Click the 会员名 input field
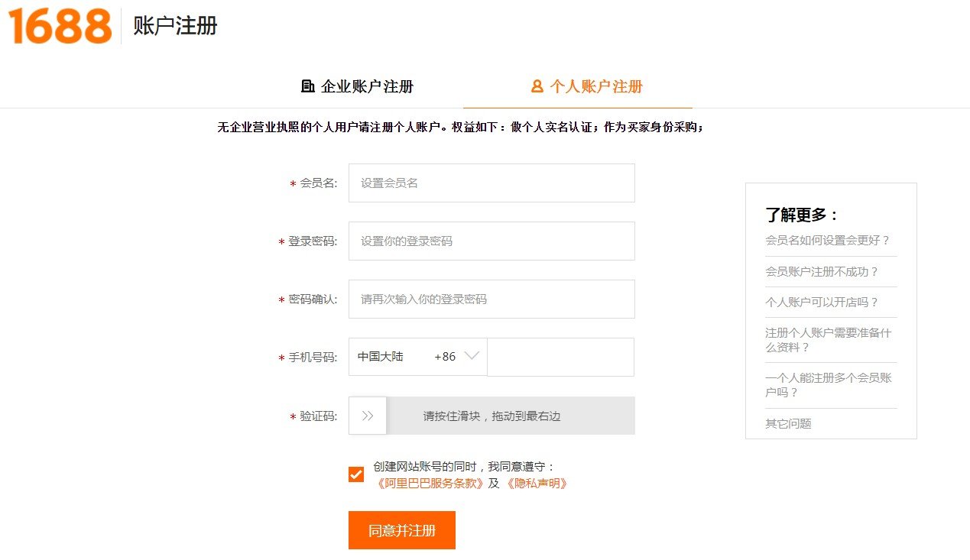Image resolution: width=970 pixels, height=560 pixels. (x=491, y=183)
